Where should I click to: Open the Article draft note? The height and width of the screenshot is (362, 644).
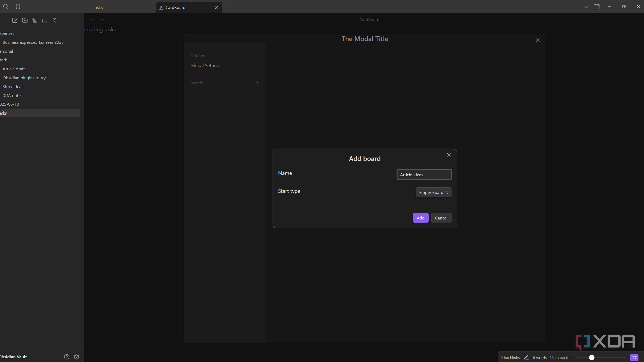pos(14,69)
